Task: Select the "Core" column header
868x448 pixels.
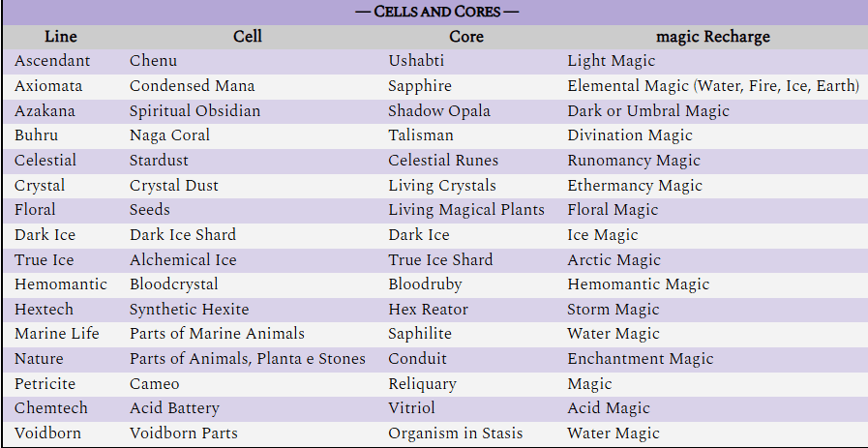Action: 466,37
